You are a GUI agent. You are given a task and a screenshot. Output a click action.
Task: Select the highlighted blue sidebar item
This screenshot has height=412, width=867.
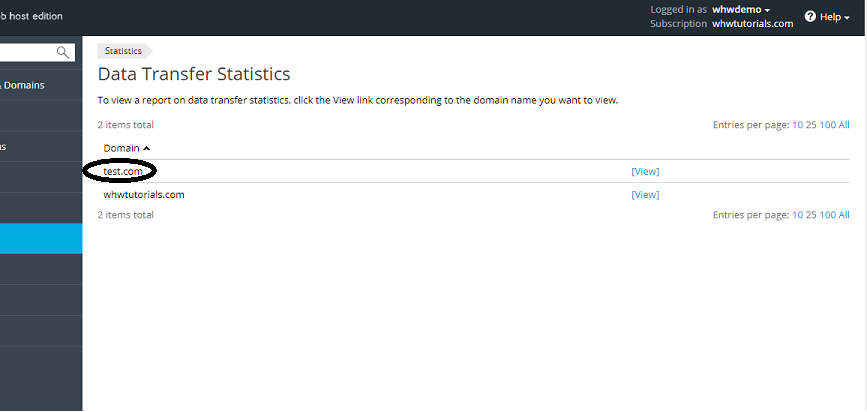[40, 238]
